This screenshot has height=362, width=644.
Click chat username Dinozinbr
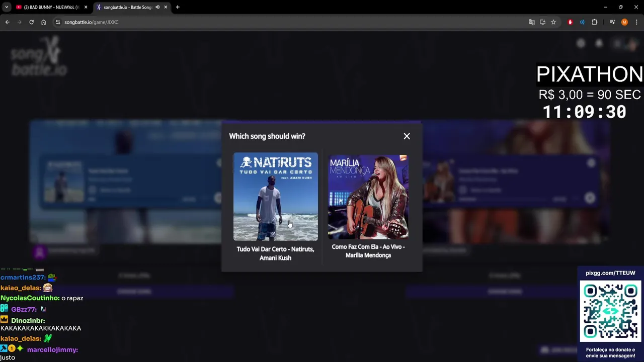(x=28, y=321)
